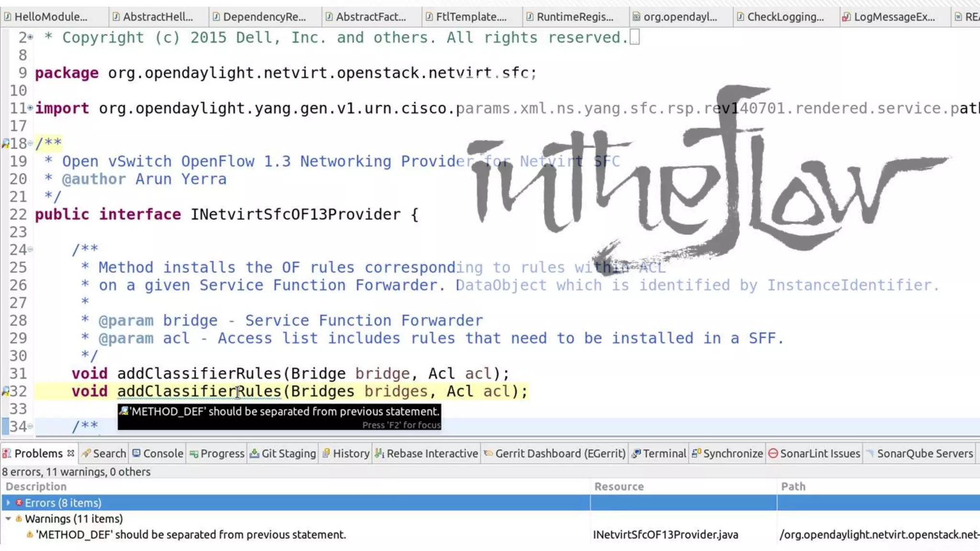Expand the Errors (8 items) group
980x551 pixels.
[8, 503]
